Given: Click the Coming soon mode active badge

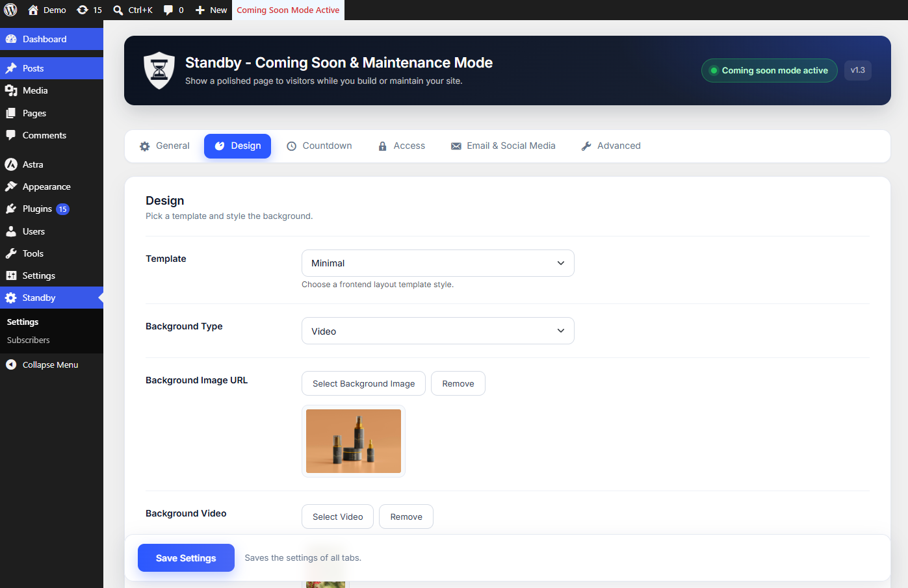Looking at the screenshot, I should click(x=770, y=70).
